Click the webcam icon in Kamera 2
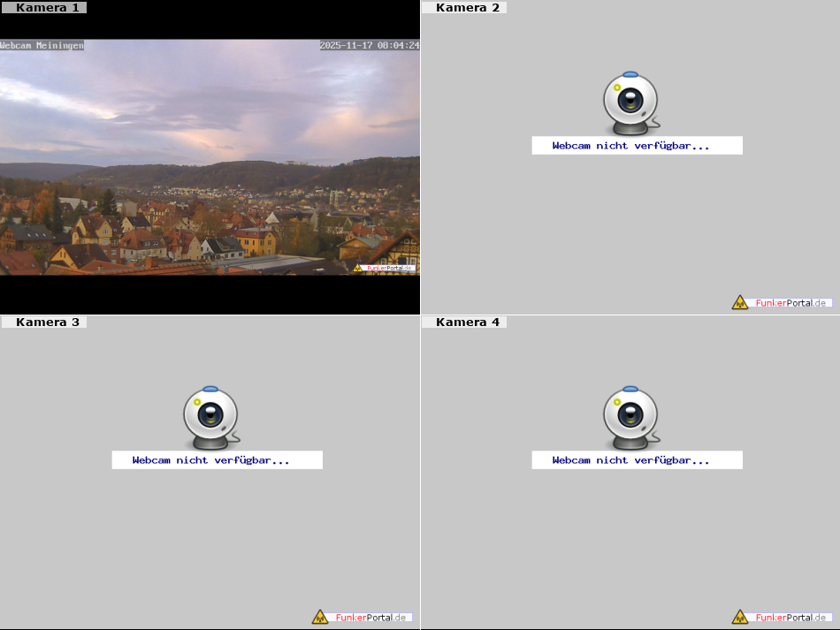Screen dimensions: 840x630 [x=630, y=101]
